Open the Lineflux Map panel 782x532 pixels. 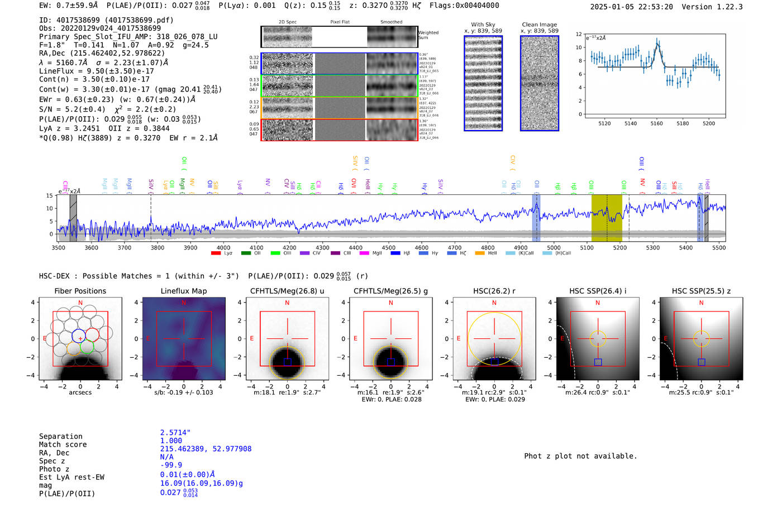pyautogui.click(x=184, y=339)
